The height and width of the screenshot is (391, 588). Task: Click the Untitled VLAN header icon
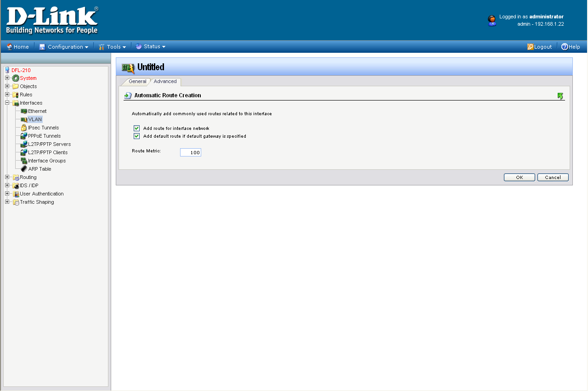(128, 67)
